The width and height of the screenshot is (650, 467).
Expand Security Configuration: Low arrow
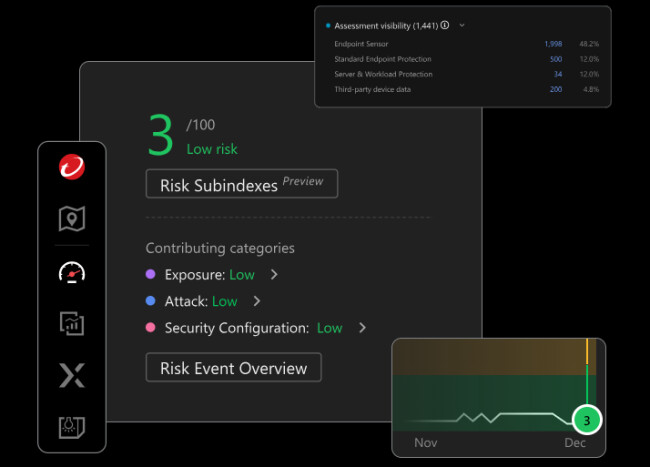[362, 328]
